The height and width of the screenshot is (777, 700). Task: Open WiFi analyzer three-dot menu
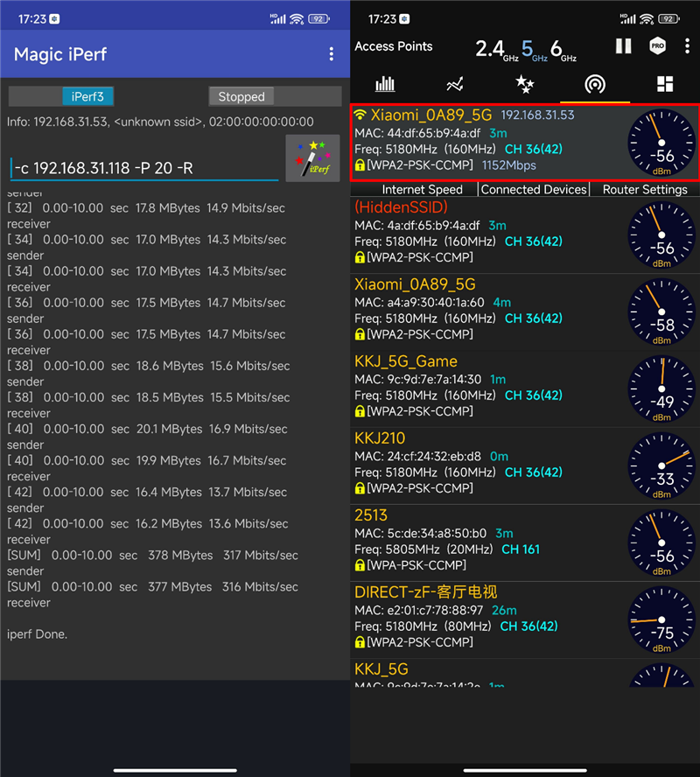coord(687,46)
